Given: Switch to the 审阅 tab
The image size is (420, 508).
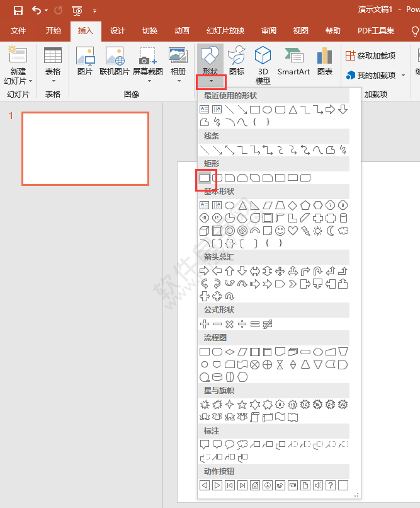Looking at the screenshot, I should (x=269, y=31).
